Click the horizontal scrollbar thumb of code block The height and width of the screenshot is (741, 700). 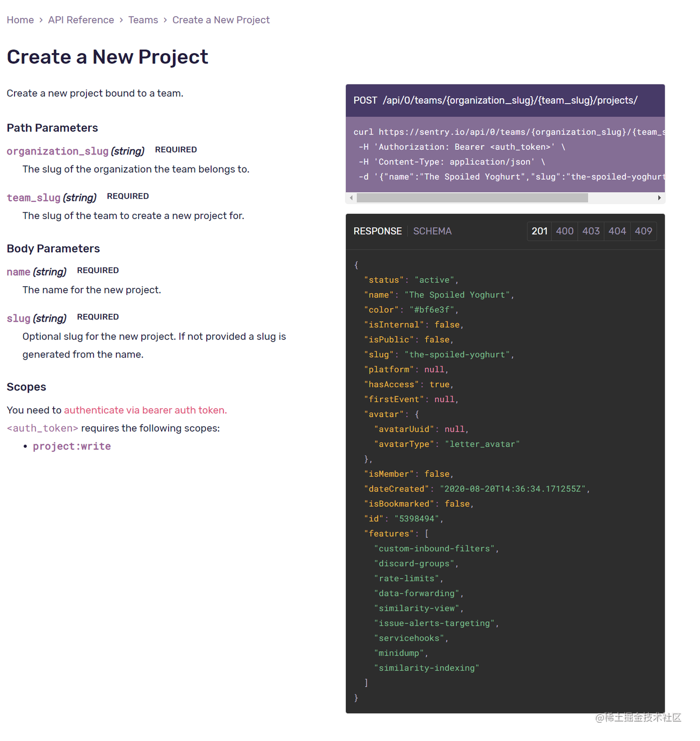click(x=472, y=198)
